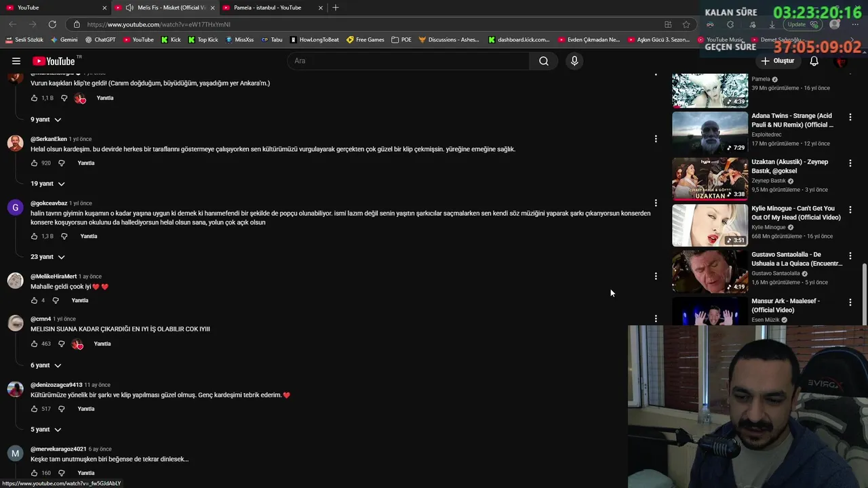Click the YouTube search input field
The image size is (868, 488).
tap(408, 61)
